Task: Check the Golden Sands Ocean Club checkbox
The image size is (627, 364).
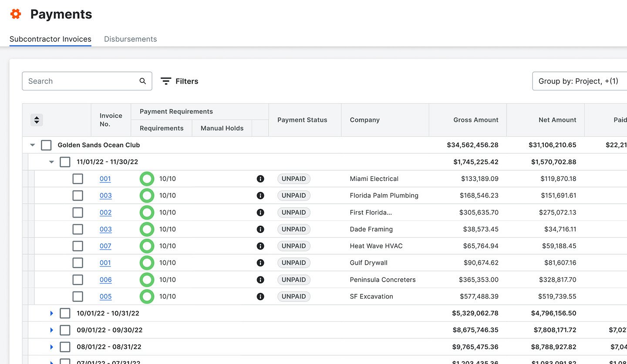Action: point(46,145)
